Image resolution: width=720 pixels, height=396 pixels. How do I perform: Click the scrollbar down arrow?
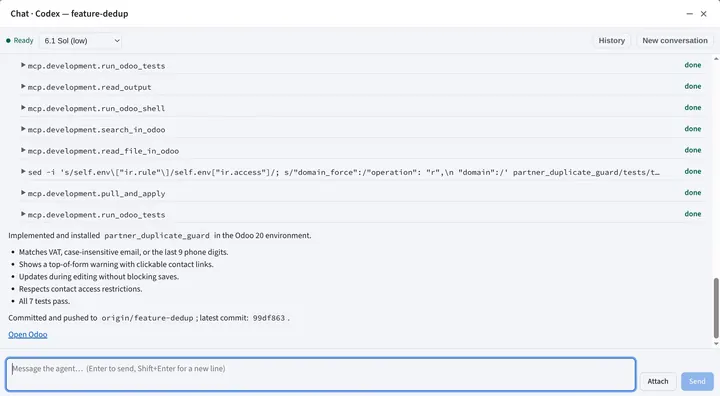[x=716, y=344]
